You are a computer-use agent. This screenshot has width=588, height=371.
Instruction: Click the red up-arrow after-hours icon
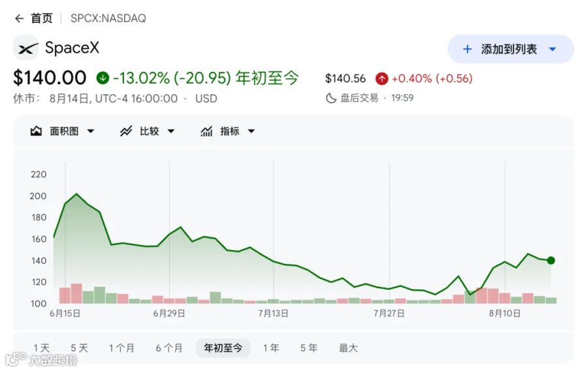coord(382,78)
